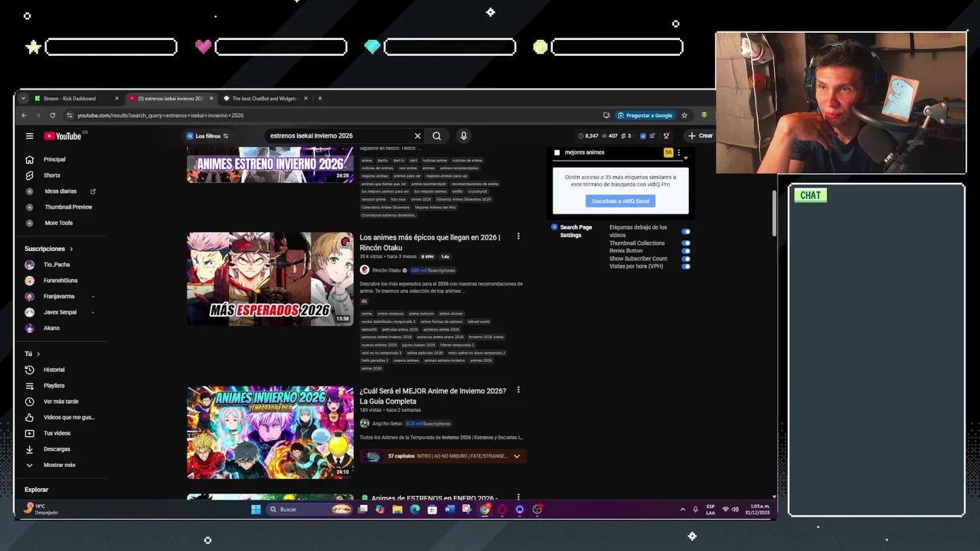Viewport: 980px width, 551px height.
Task: Toggle Remix Button switch
Action: coord(686,251)
